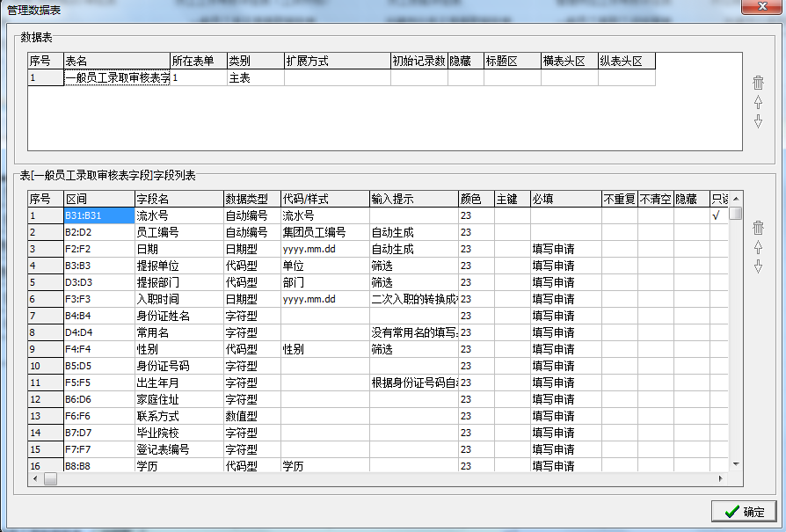Delete selected field with lower trash icon
The width and height of the screenshot is (786, 532).
758,228
